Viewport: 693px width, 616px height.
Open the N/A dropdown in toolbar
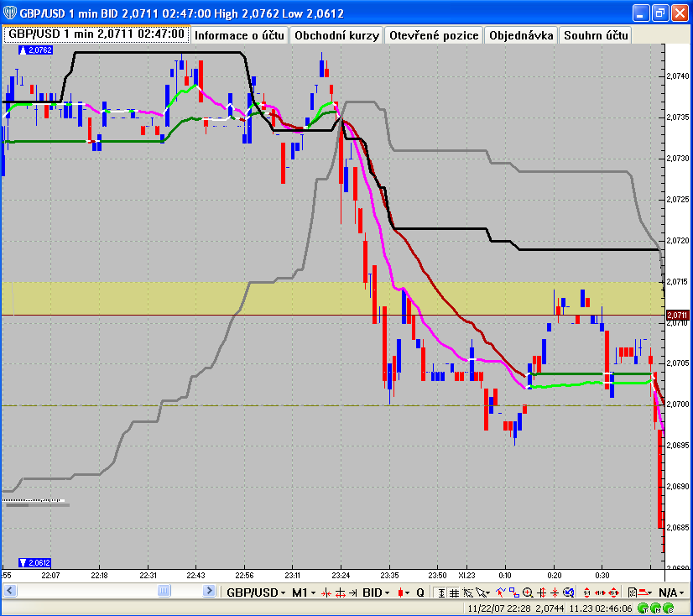tap(671, 593)
